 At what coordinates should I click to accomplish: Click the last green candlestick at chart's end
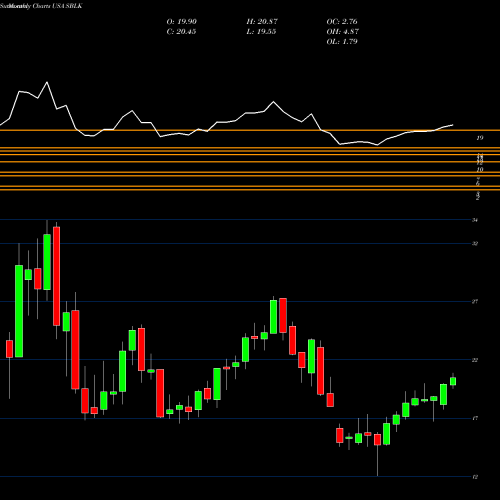(453, 381)
